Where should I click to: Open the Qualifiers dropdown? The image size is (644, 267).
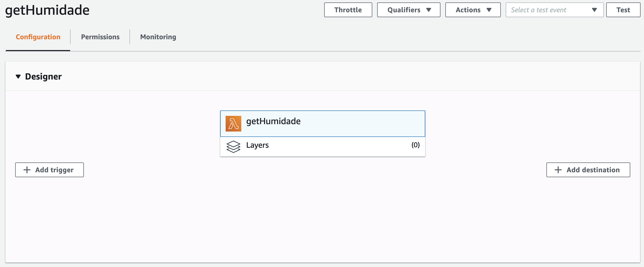[408, 10]
